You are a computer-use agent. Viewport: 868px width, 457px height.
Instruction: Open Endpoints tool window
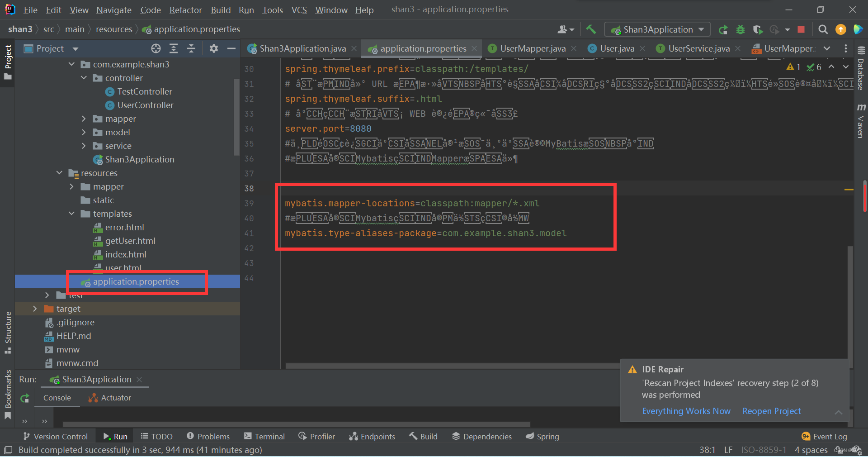coord(372,436)
